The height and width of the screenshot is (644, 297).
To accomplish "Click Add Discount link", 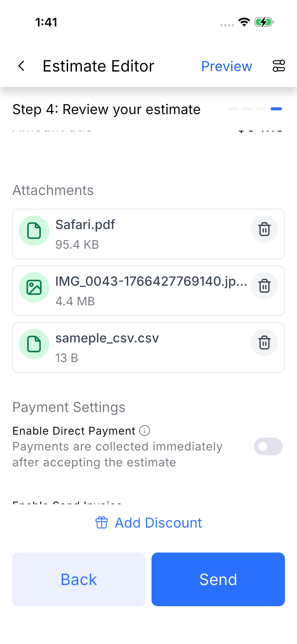I will 158,523.
